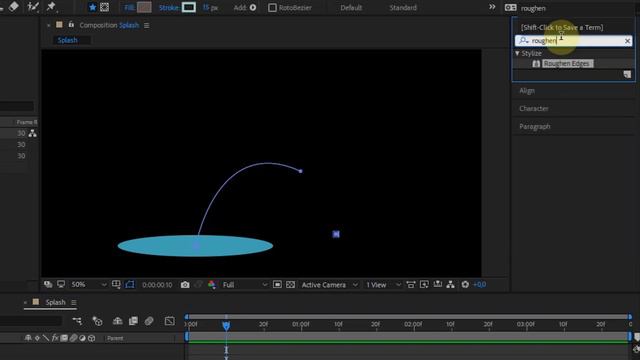Click the primary viewer monitor icon
This screenshot has width=640, height=360.
coord(61,284)
